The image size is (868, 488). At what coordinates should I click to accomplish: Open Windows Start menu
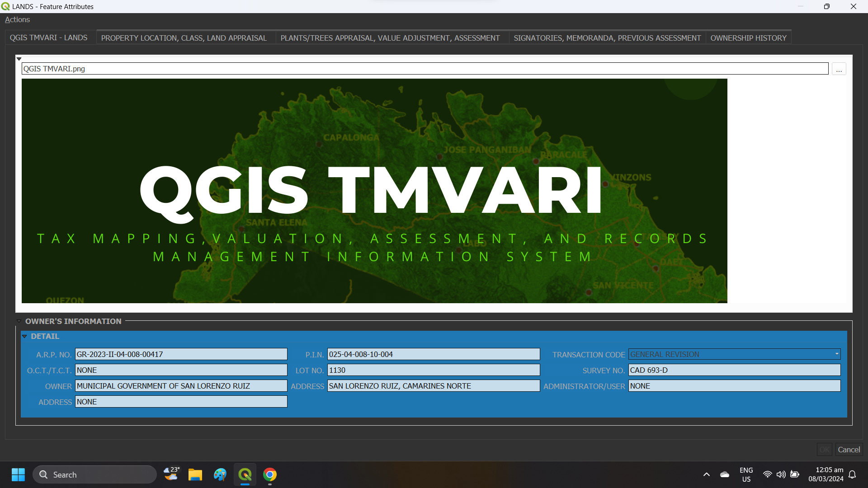(x=18, y=474)
